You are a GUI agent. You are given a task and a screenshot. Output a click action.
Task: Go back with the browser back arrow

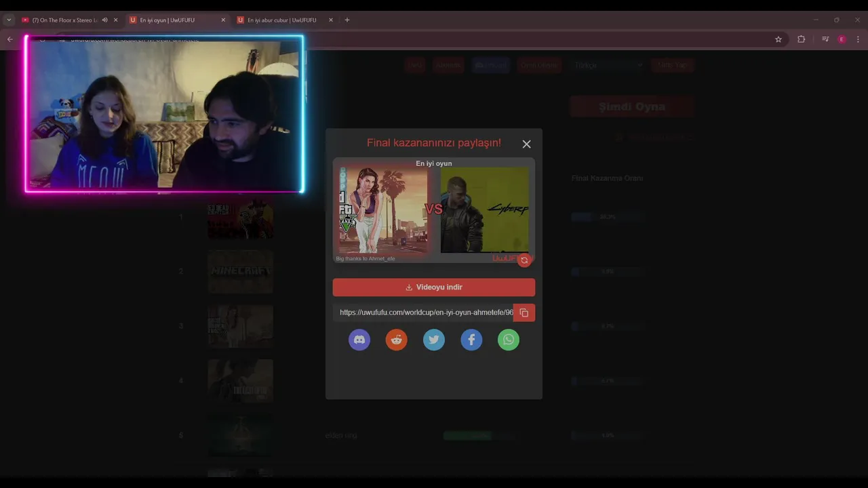9,39
